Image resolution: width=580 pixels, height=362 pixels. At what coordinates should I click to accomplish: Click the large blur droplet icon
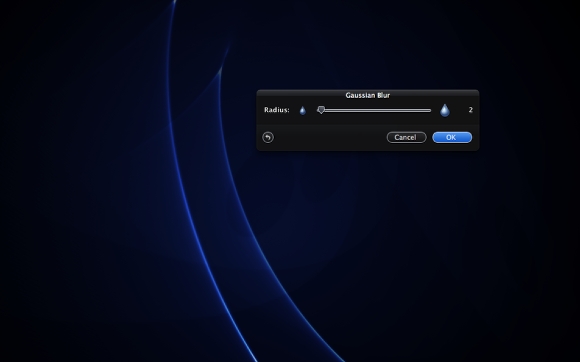coord(445,110)
